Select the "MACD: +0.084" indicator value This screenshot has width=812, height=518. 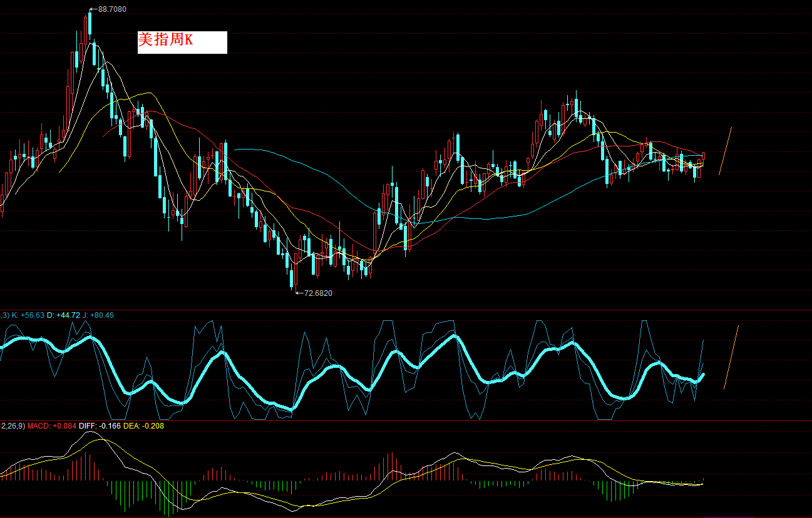52,426
